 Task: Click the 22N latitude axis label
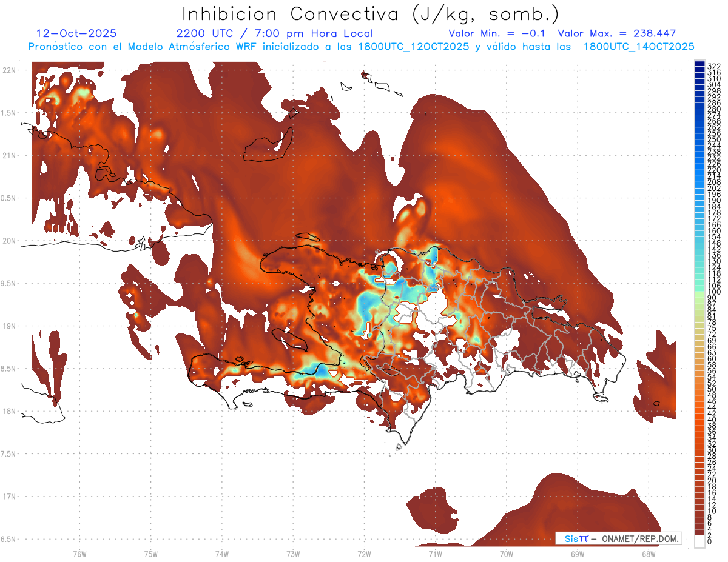(9, 70)
